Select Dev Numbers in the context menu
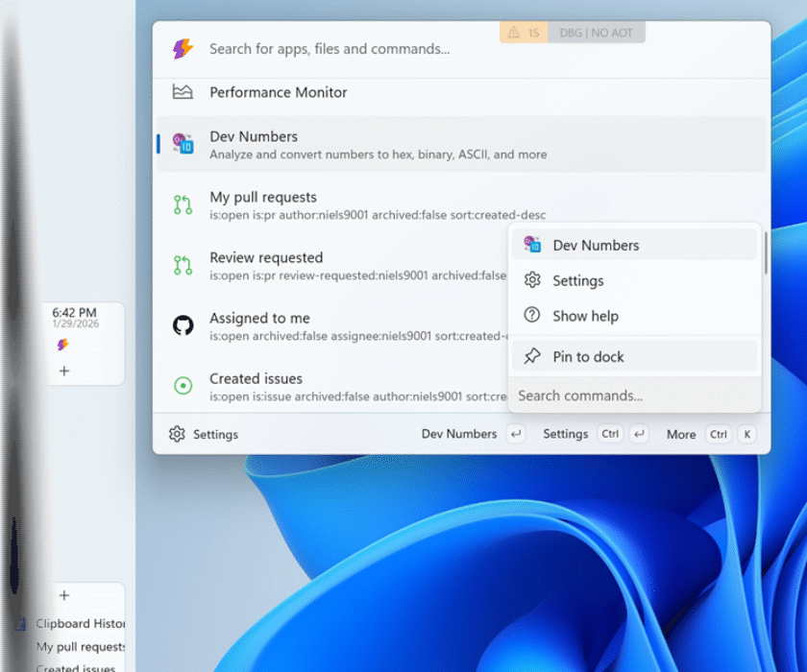The height and width of the screenshot is (672, 807). click(595, 245)
